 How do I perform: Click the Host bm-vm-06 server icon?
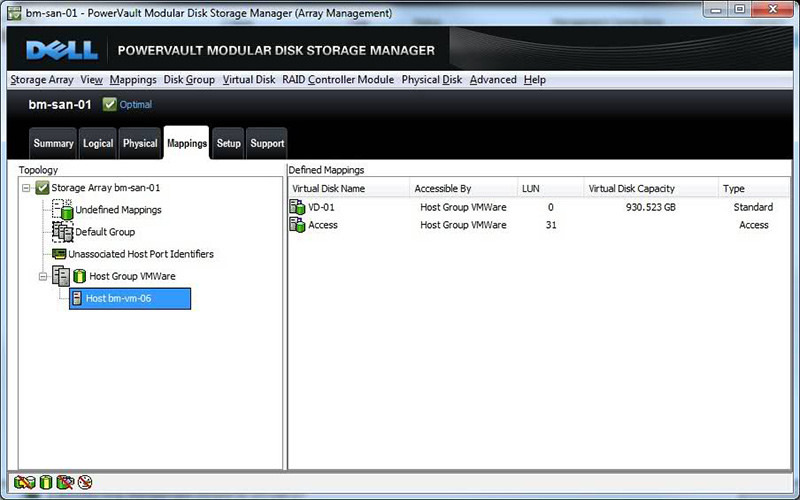click(77, 298)
